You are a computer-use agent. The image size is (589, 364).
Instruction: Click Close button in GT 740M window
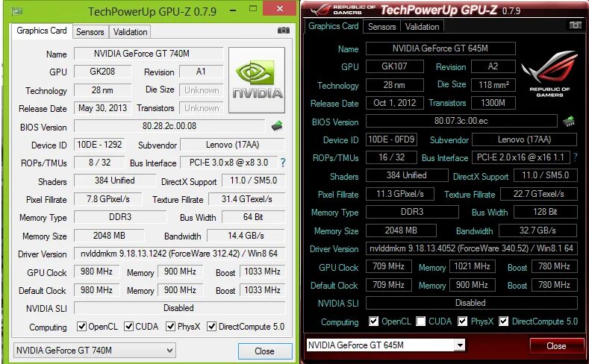coord(265,351)
